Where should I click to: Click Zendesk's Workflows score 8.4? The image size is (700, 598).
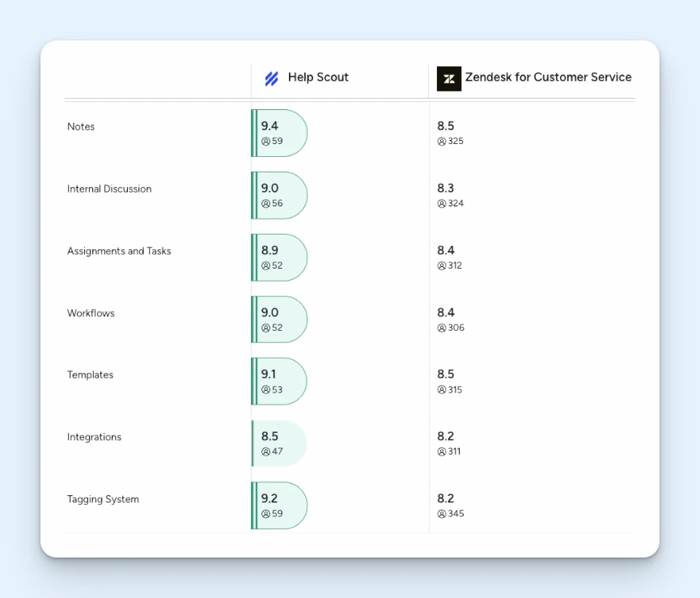point(446,312)
